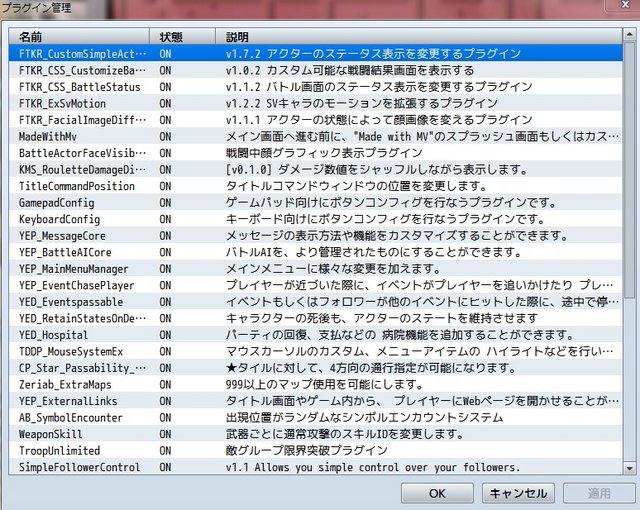Select the GamepadConfig plugin
The image size is (640, 510).
pos(316,203)
